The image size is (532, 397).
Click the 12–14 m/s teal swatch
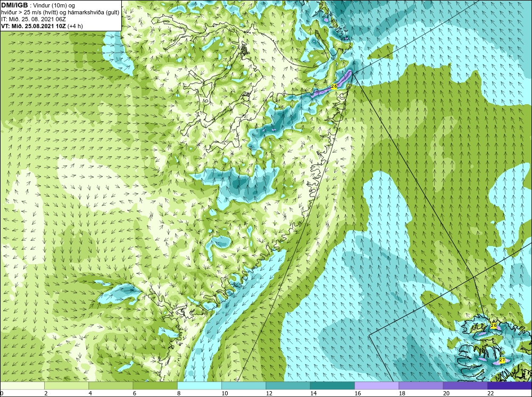[288, 386]
